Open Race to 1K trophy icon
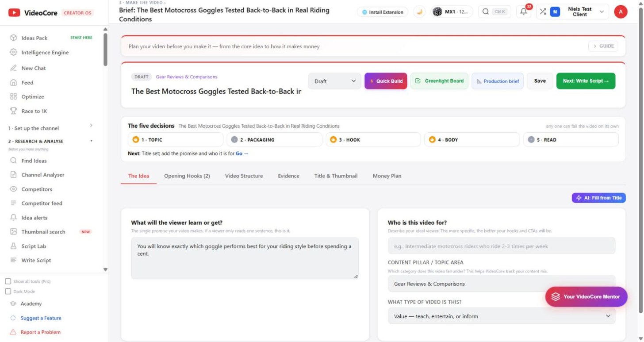 (13, 111)
